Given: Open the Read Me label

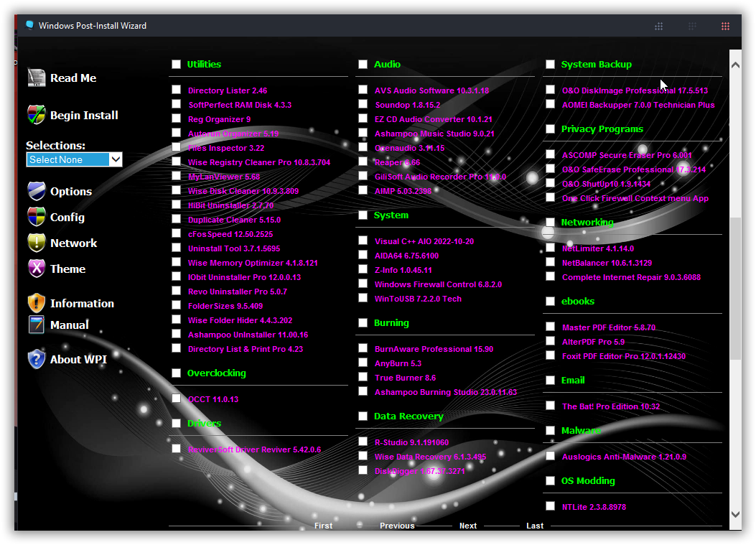Looking at the screenshot, I should 73,78.
